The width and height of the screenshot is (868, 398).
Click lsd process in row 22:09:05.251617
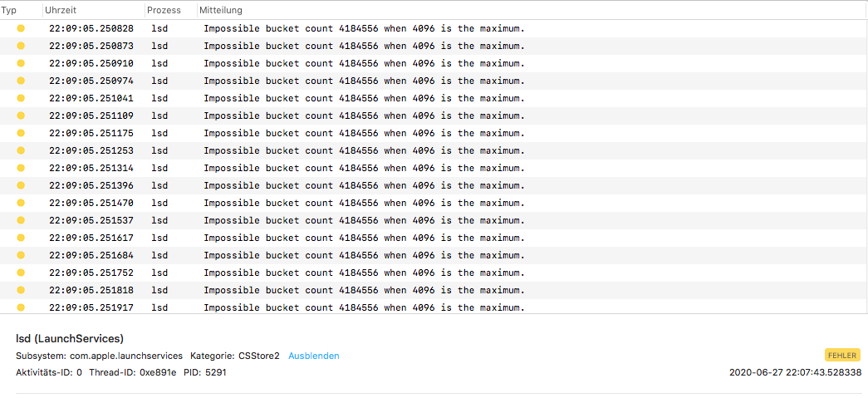[159, 238]
